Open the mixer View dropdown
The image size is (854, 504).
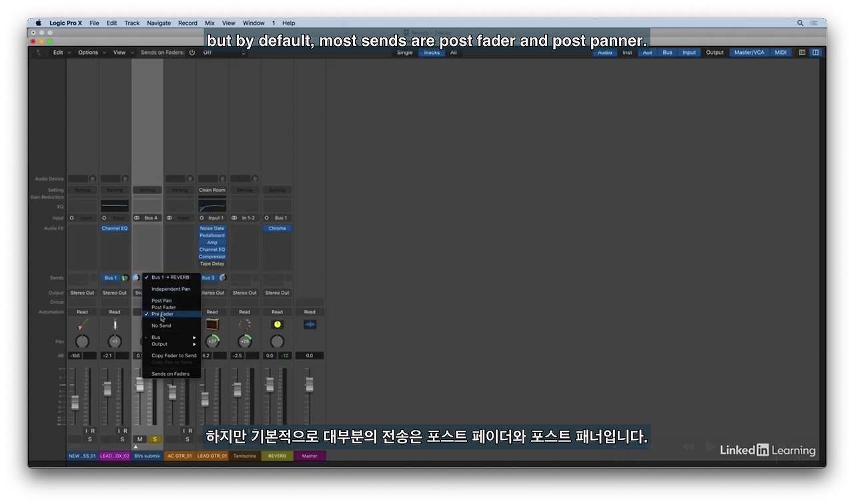[123, 53]
